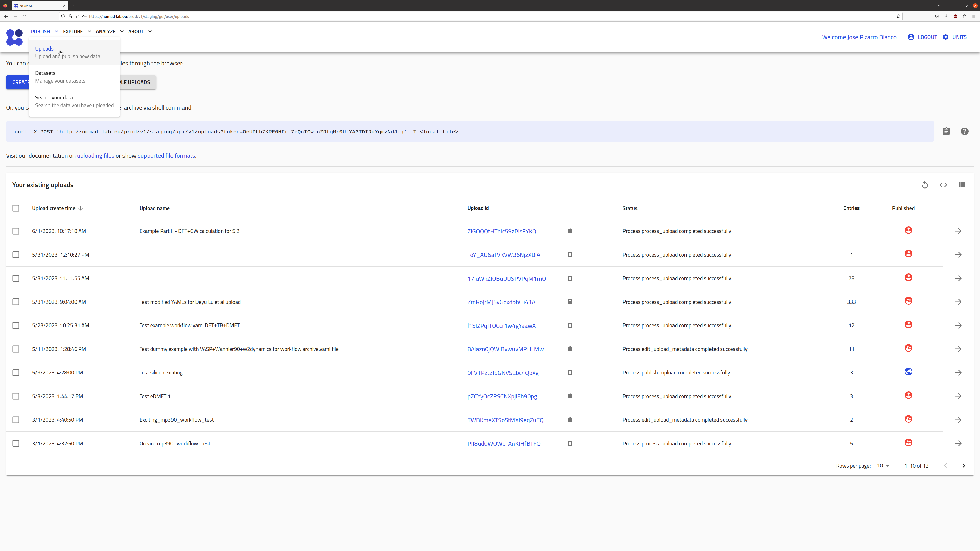Click the column layout toggle icon

(x=962, y=184)
